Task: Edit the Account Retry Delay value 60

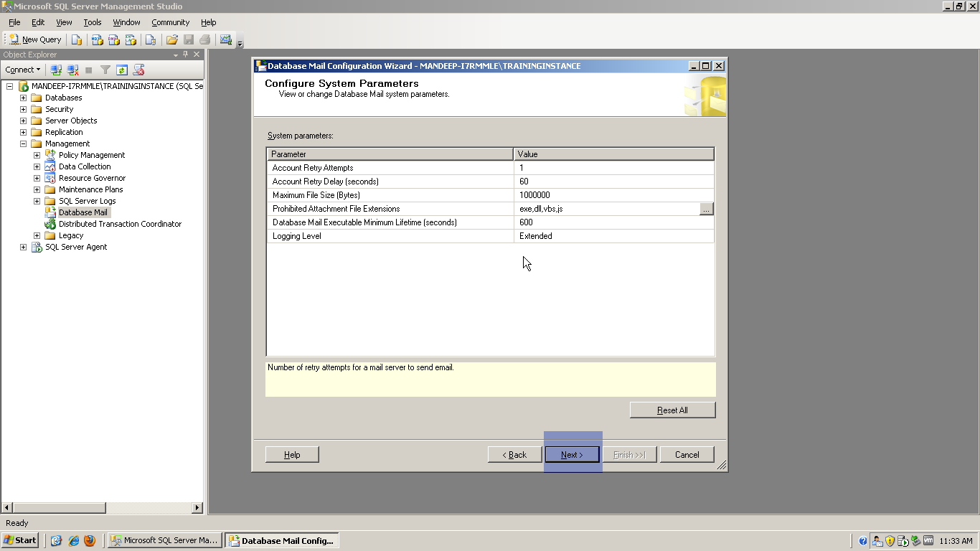Action: coord(613,182)
